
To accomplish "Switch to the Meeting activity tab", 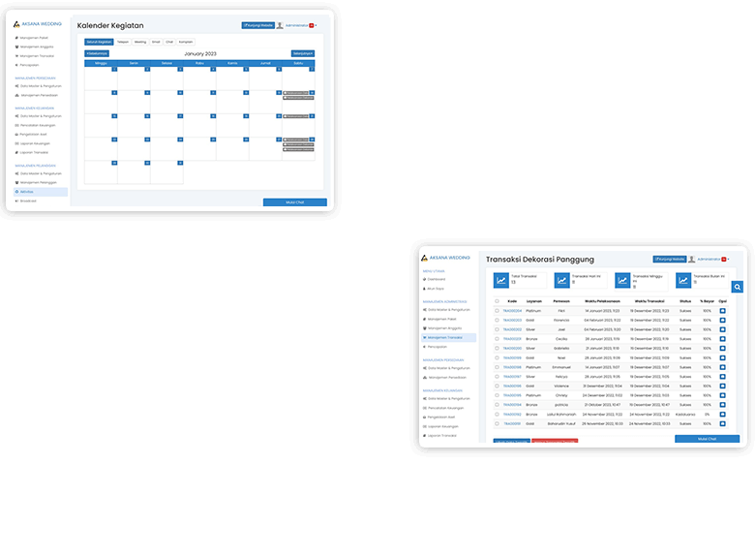I will point(140,43).
